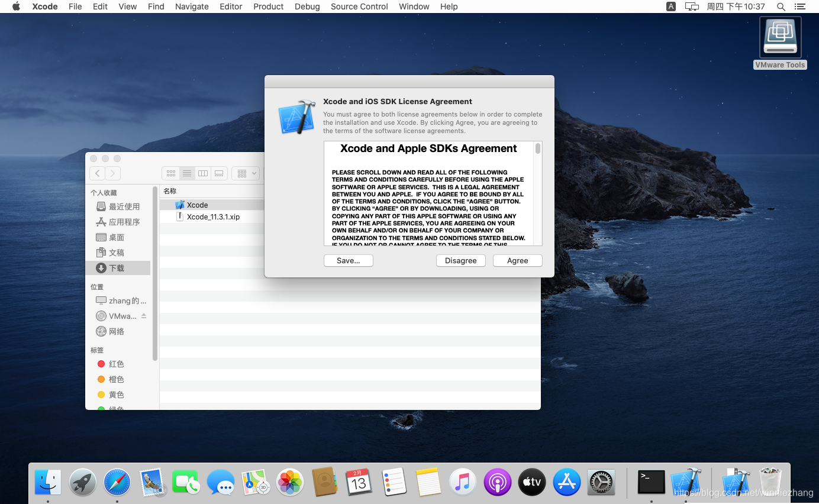Open Notes from the Dock
Screen dimensions: 819x504
428,482
